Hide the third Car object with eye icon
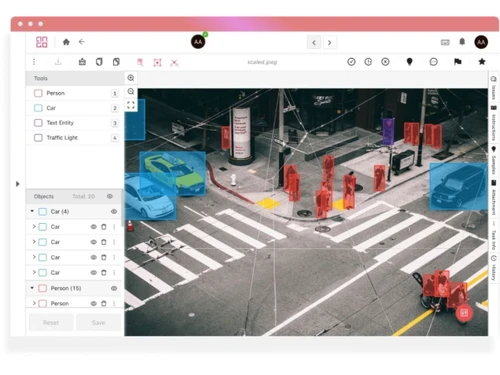The width and height of the screenshot is (500, 375). pyautogui.click(x=94, y=257)
